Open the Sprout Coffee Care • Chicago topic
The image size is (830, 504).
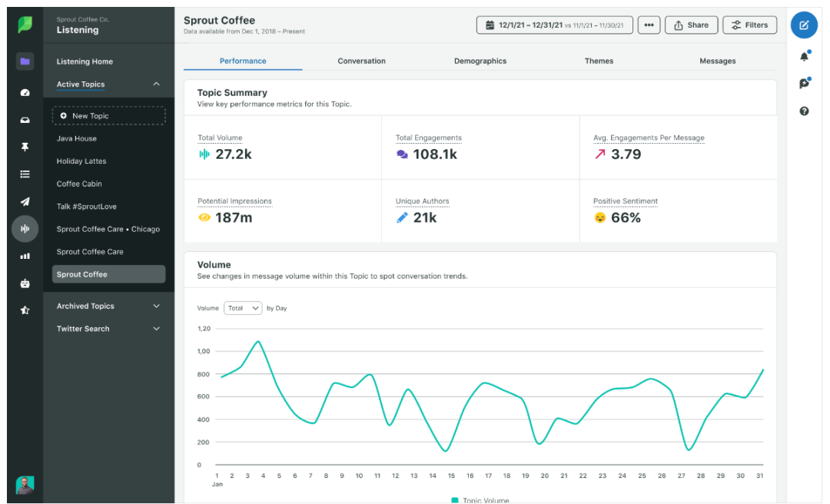[x=108, y=229]
